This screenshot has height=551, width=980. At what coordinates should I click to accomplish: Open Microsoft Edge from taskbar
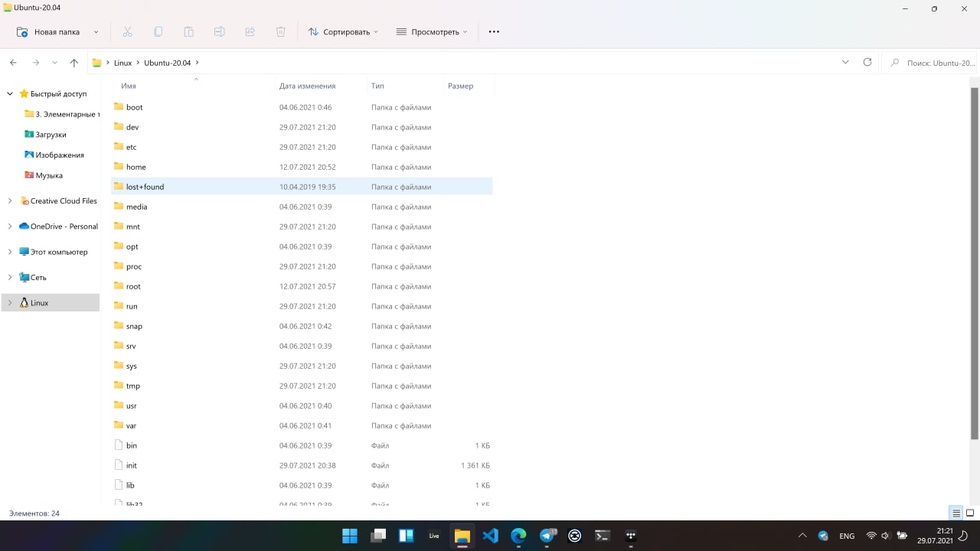[518, 536]
